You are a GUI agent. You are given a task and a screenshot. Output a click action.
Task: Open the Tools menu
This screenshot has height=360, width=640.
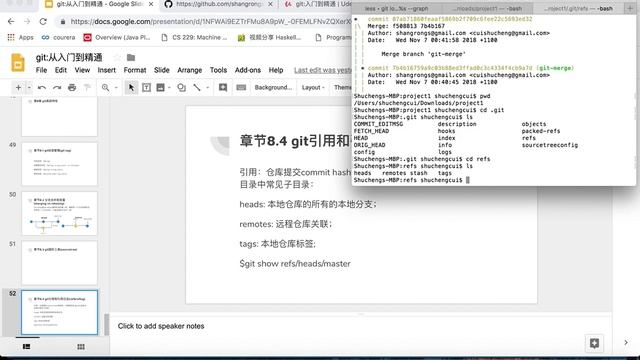[x=218, y=70]
